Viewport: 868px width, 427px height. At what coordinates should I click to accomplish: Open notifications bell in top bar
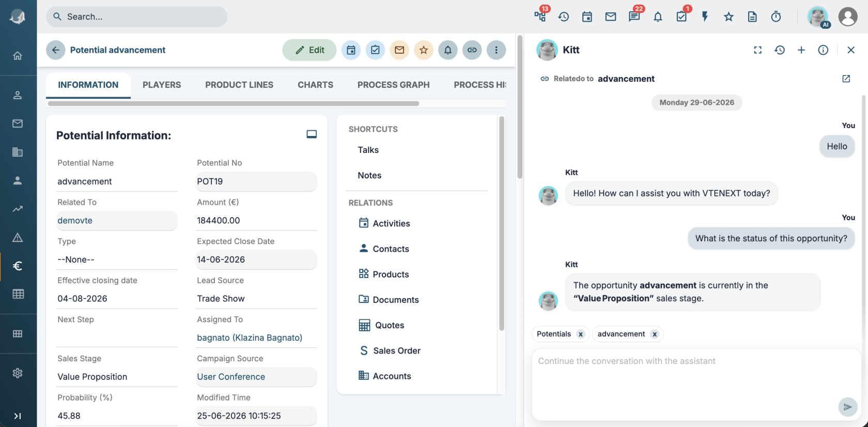[658, 17]
